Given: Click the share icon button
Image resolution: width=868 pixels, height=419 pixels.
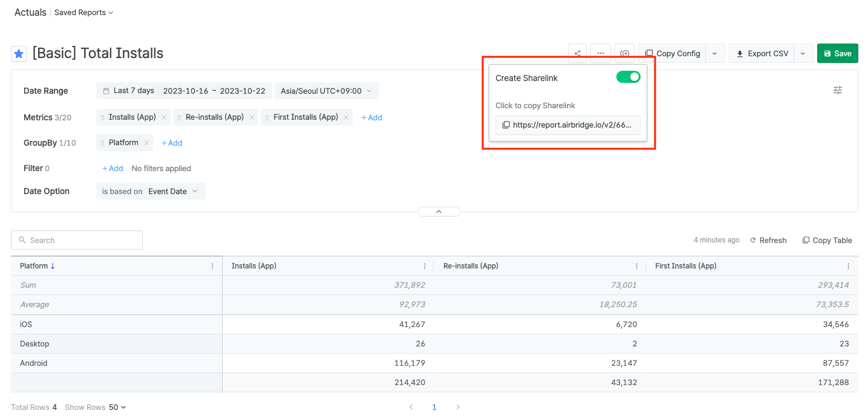Looking at the screenshot, I should coord(578,53).
